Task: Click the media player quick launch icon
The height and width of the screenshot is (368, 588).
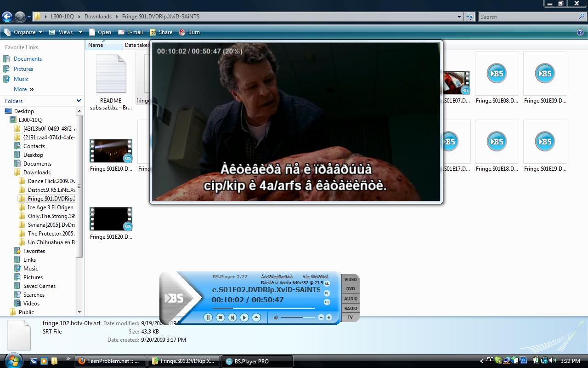Action: [x=44, y=361]
